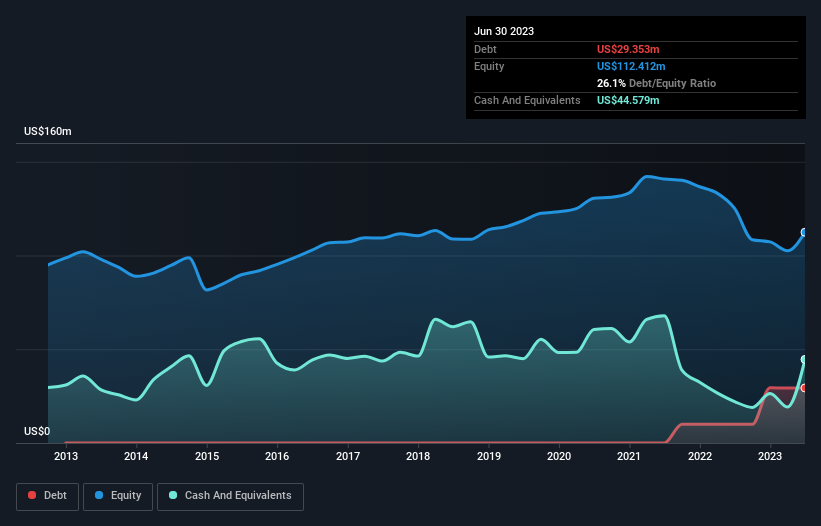The width and height of the screenshot is (821, 526).
Task: Click the 2020 x-axis label
Action: click(559, 456)
